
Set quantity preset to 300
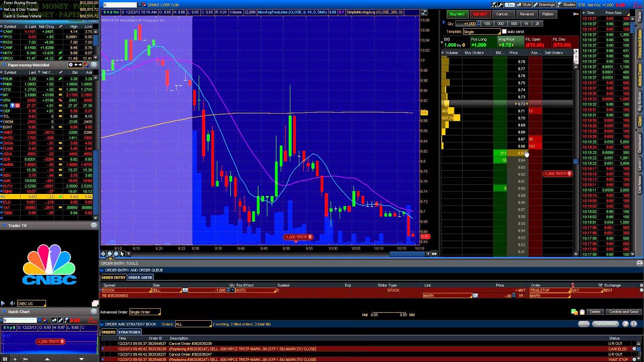point(500,24)
